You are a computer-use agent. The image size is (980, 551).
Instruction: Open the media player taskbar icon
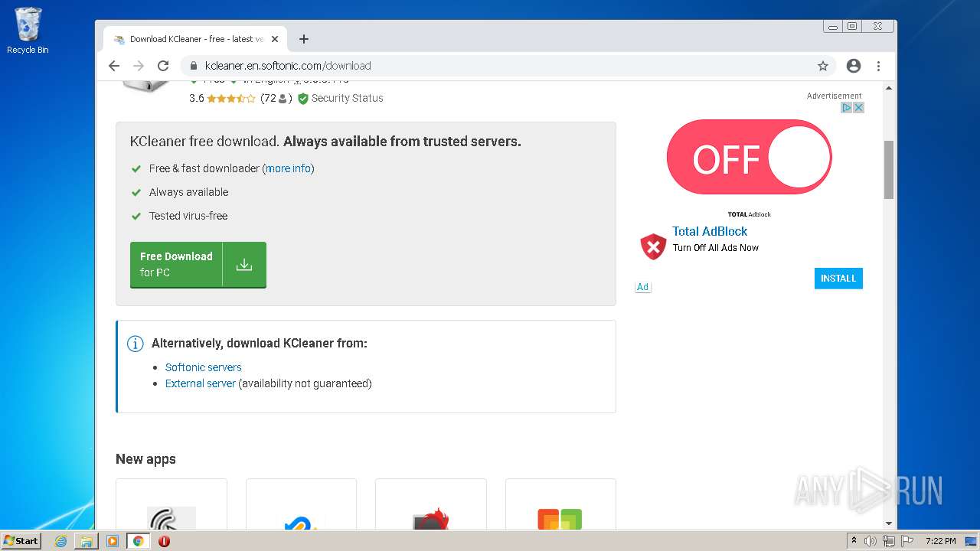pos(112,541)
